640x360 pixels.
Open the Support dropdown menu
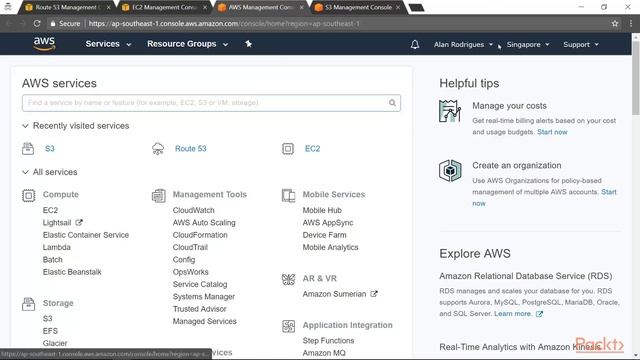(581, 44)
